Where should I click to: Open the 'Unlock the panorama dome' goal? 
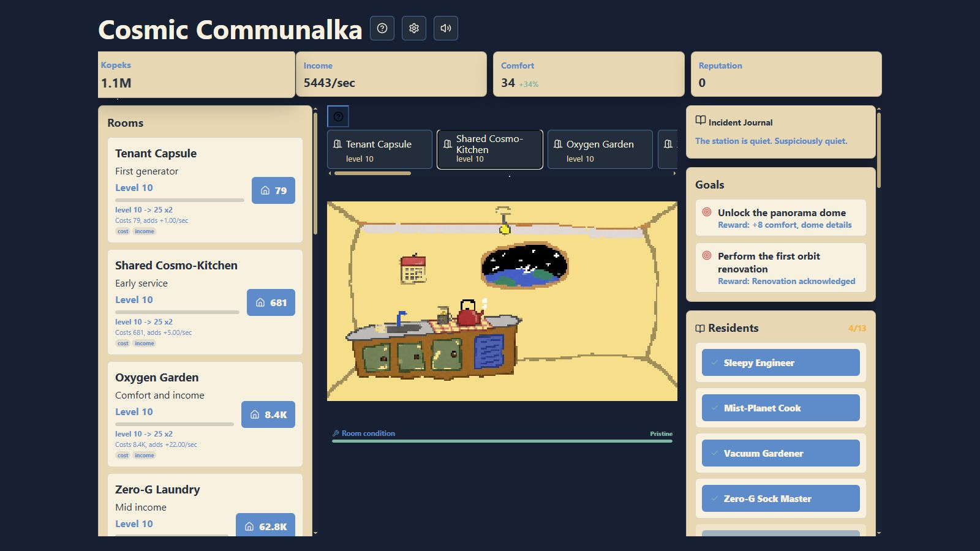781,218
